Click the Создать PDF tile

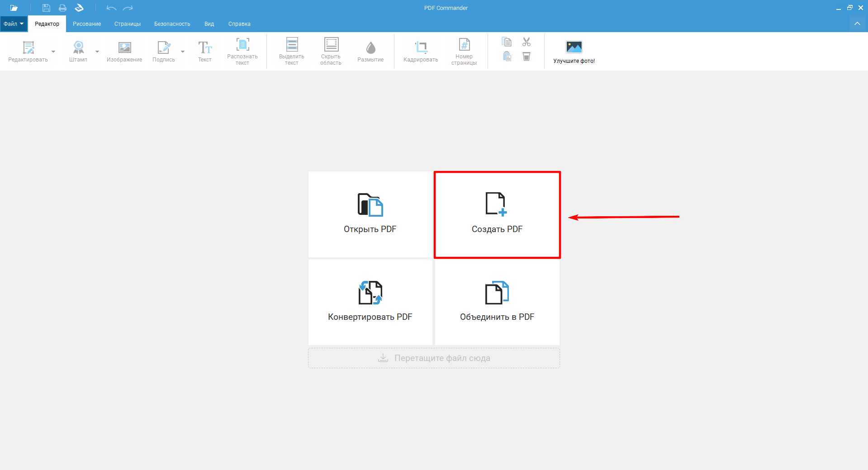tap(497, 215)
